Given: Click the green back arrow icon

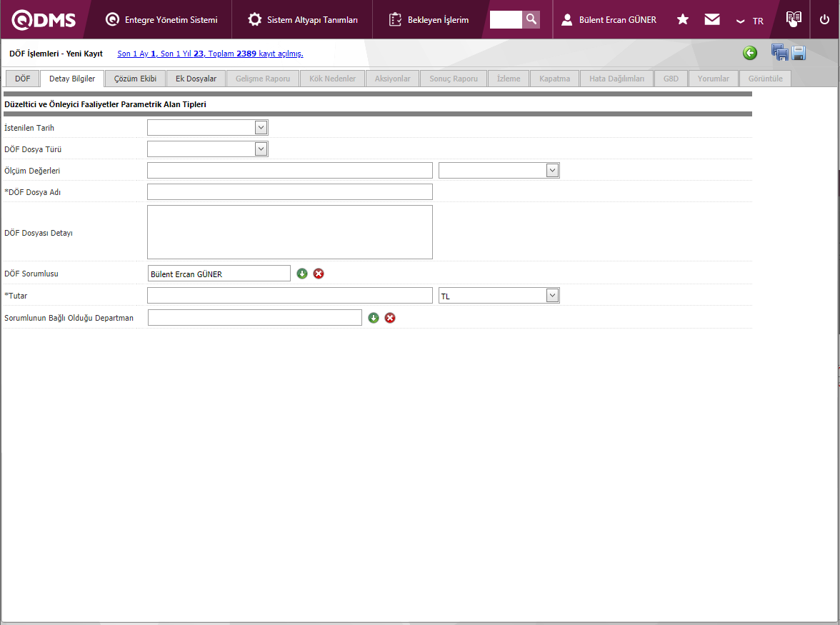Looking at the screenshot, I should point(750,53).
